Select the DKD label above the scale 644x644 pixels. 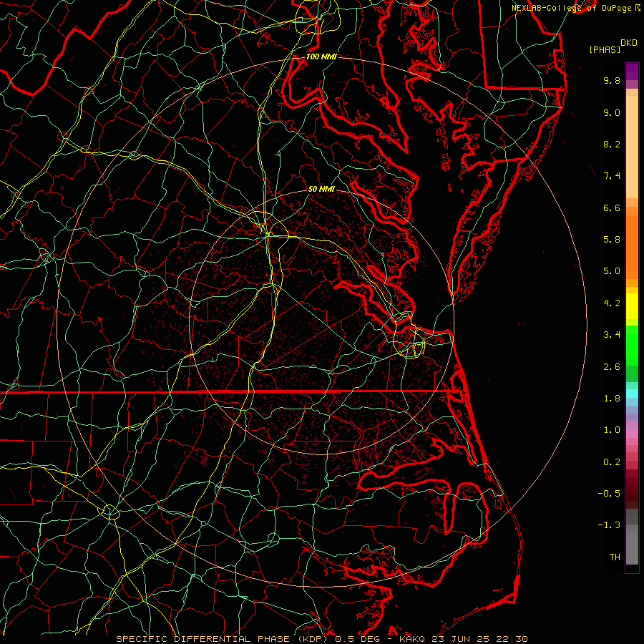pos(628,43)
